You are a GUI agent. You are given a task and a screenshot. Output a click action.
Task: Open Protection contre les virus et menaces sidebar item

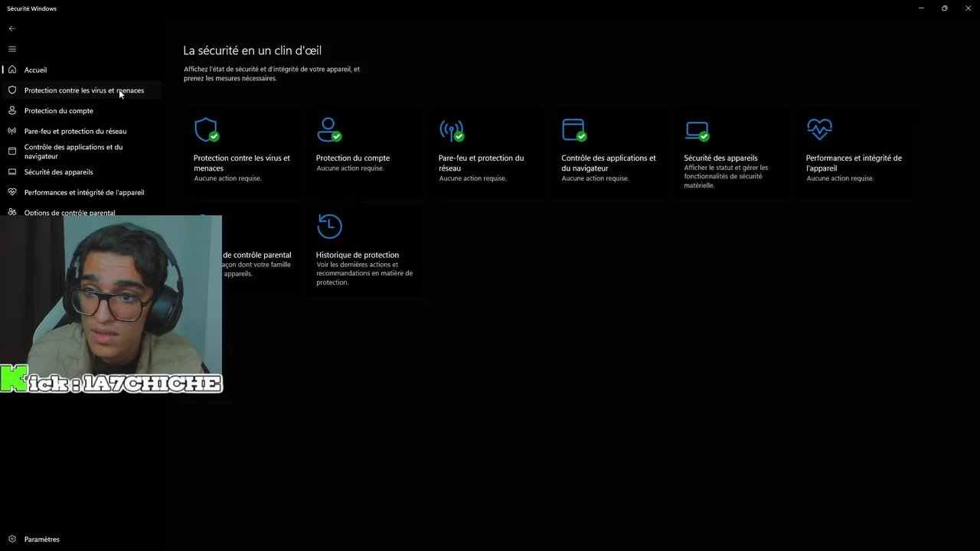80,90
